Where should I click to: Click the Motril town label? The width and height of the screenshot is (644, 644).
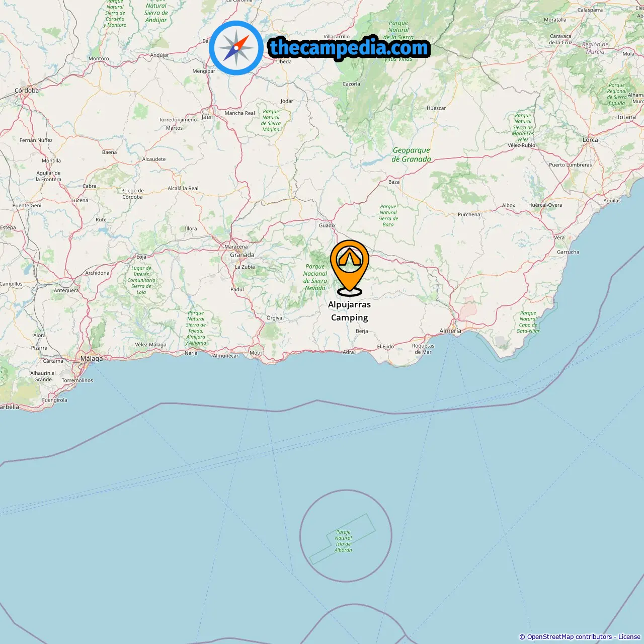coord(257,353)
